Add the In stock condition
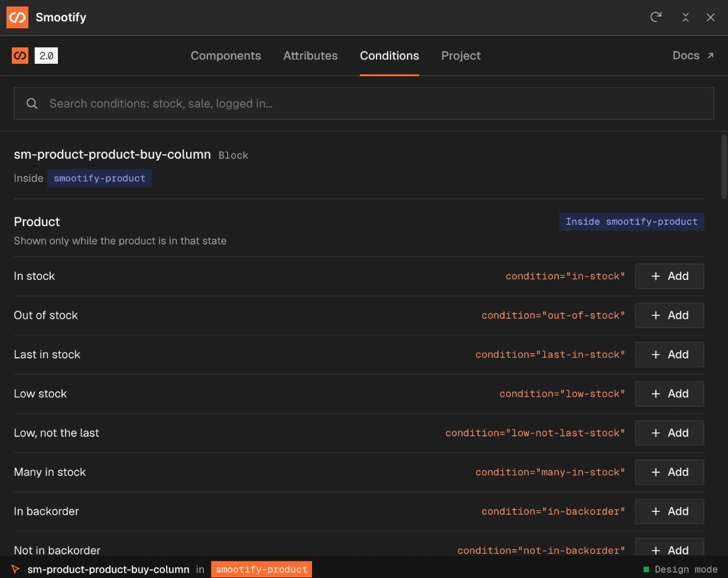The height and width of the screenshot is (578, 728). [x=669, y=276]
